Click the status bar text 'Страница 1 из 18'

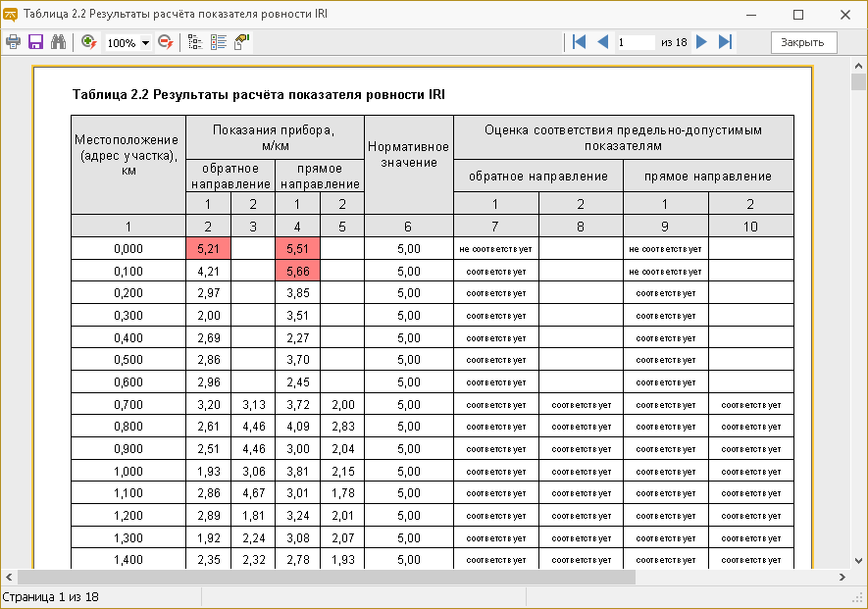[x=50, y=597]
